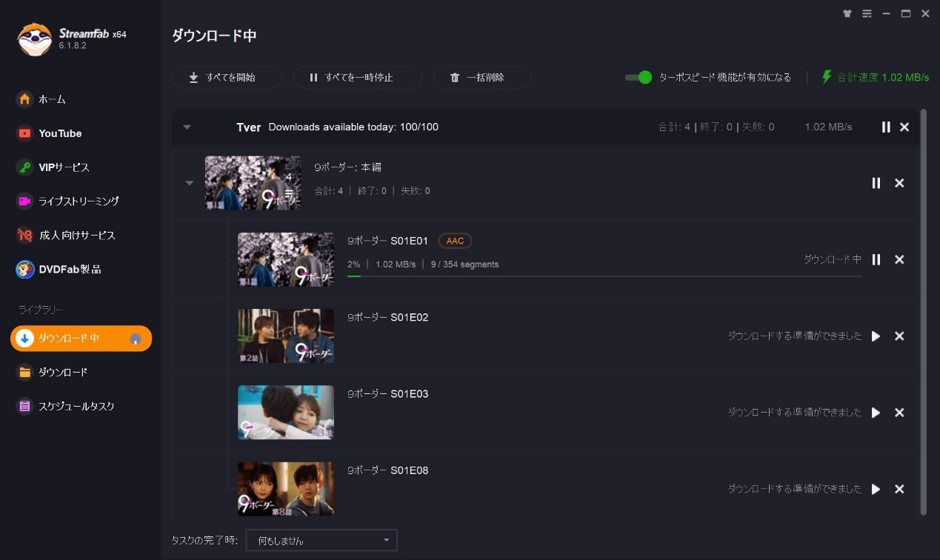Pause the 9ボーダー S01E01 download

coord(876,259)
